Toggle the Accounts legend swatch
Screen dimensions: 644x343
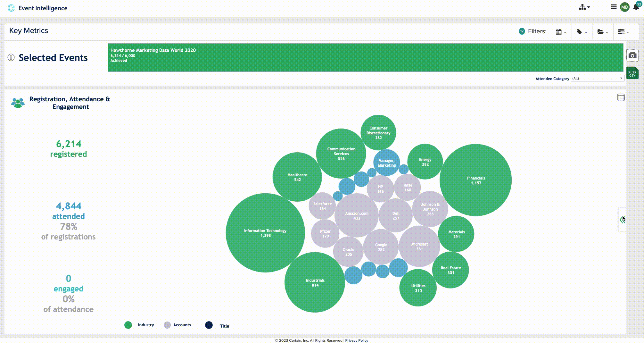click(x=167, y=325)
